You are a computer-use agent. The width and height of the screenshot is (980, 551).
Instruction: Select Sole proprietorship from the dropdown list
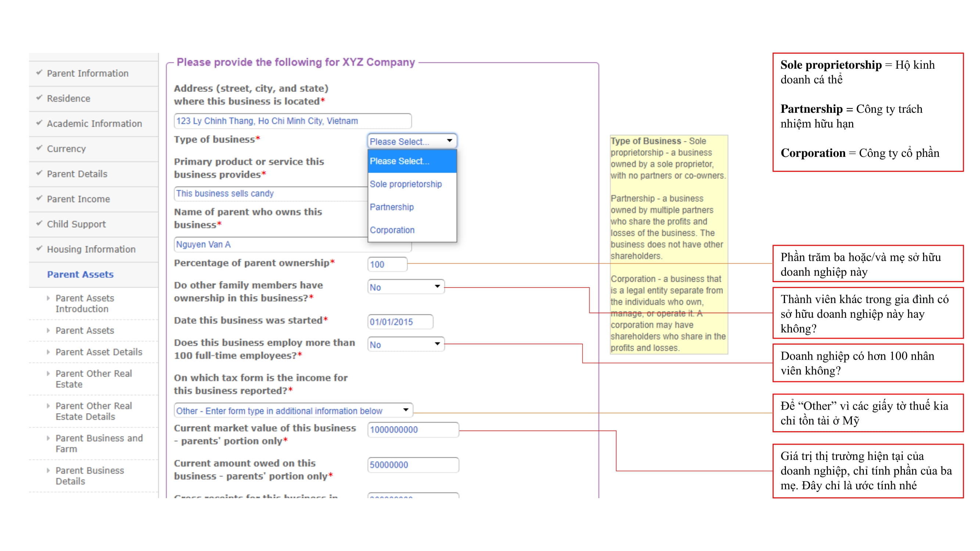coord(406,184)
